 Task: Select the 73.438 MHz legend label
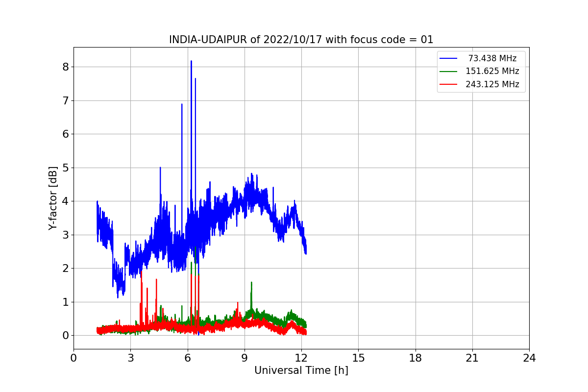tap(492, 58)
